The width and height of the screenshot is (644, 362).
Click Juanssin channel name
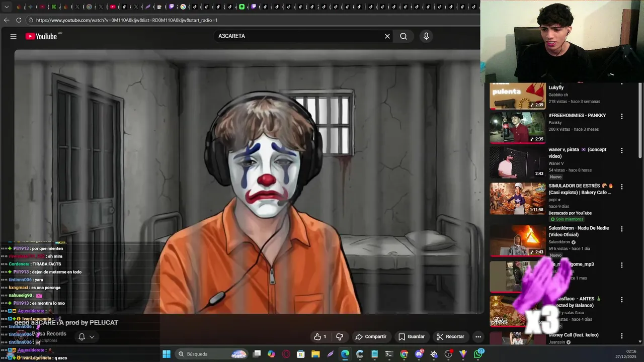[557, 342]
